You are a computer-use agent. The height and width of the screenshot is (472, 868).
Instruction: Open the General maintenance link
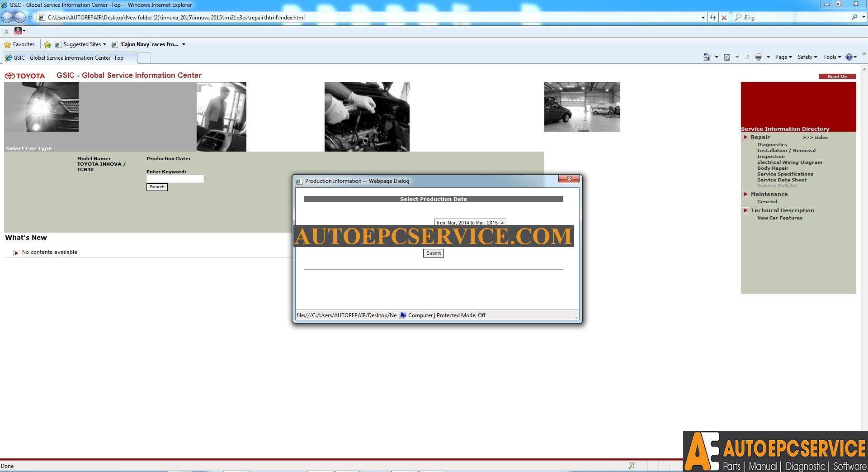point(767,202)
